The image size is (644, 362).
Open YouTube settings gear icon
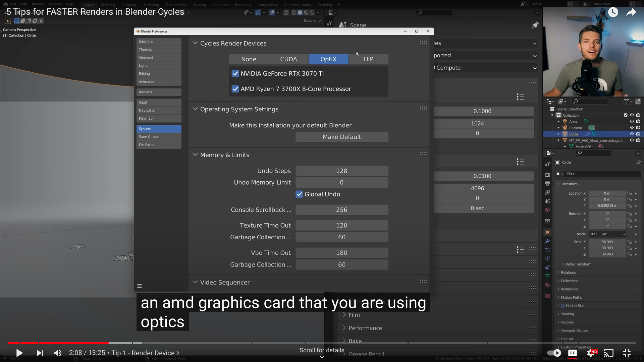point(591,353)
